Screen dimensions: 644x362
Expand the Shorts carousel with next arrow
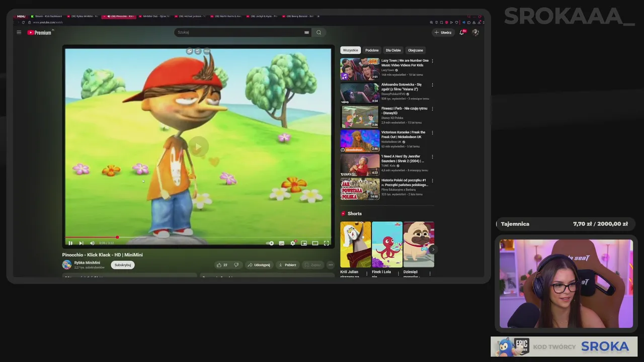pos(433,249)
